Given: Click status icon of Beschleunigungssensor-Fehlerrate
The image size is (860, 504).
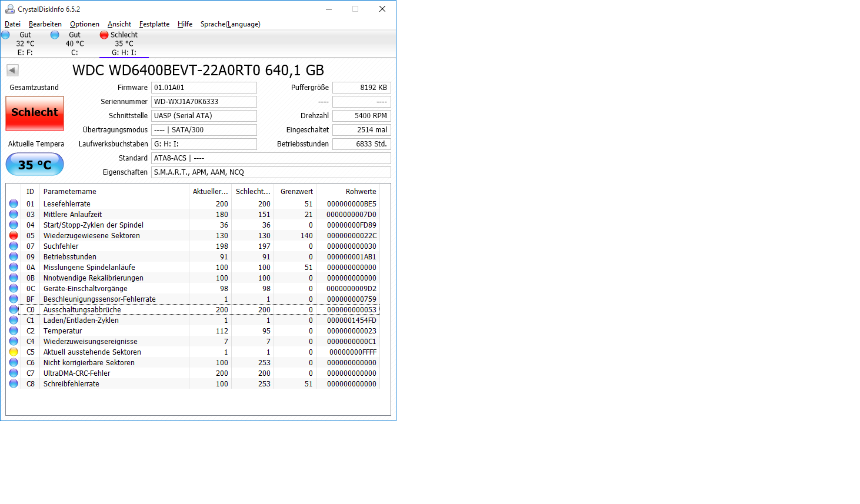Looking at the screenshot, I should click(x=14, y=299).
